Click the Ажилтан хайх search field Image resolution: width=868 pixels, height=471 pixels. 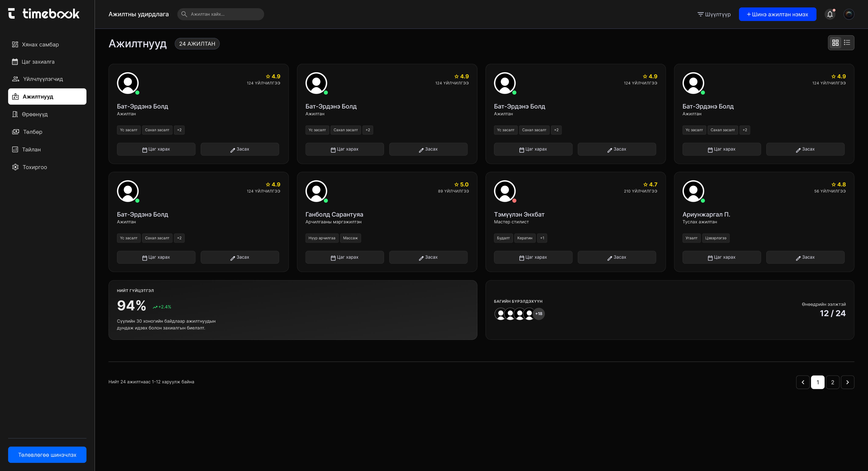(x=221, y=14)
